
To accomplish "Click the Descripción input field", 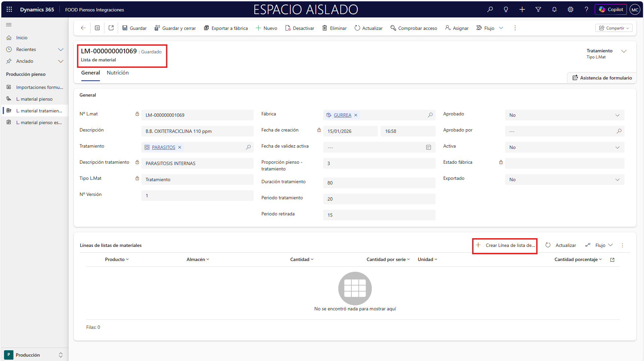I will pyautogui.click(x=197, y=131).
